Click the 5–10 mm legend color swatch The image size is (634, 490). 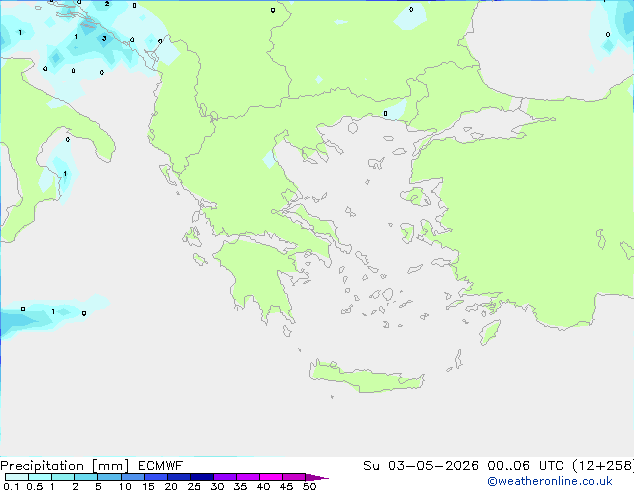point(109,477)
